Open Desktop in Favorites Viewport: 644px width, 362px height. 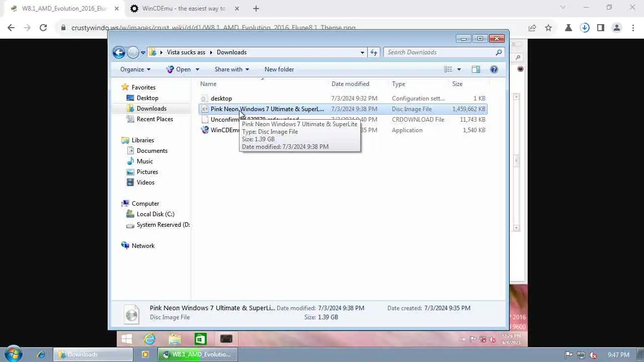[147, 98]
